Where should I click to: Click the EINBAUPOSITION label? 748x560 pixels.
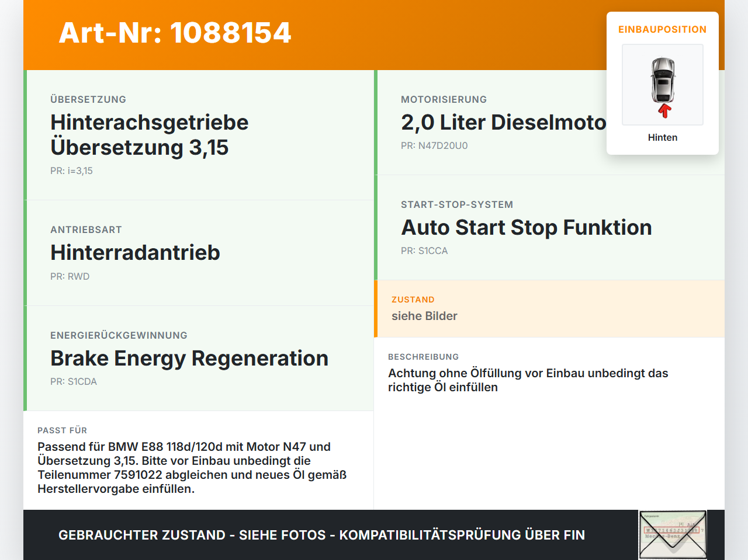(x=663, y=29)
